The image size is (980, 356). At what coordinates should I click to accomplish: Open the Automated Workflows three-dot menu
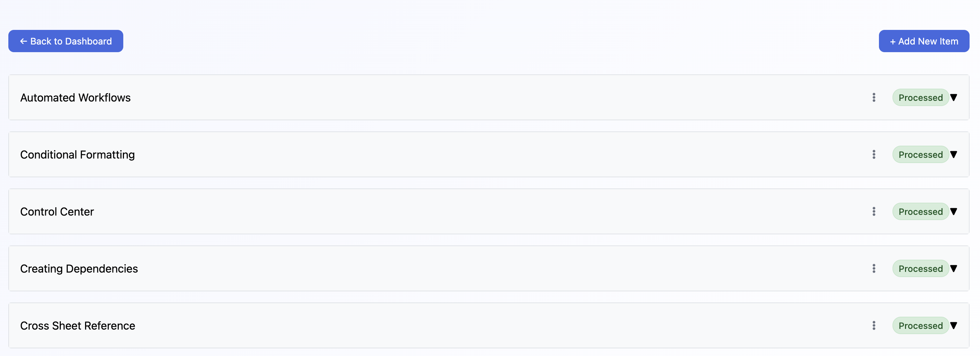[x=874, y=97]
